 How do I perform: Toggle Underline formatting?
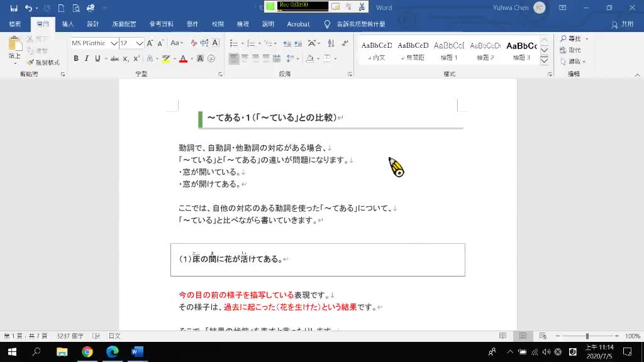pos(97,58)
